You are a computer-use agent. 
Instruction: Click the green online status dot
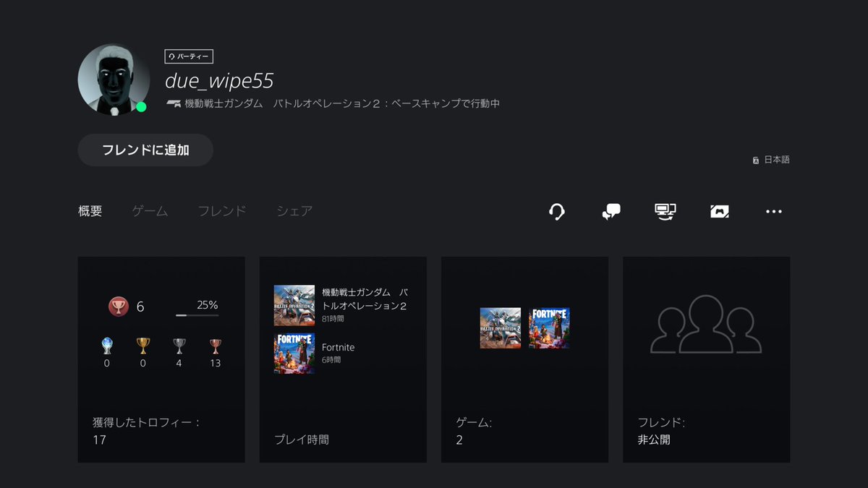point(141,107)
